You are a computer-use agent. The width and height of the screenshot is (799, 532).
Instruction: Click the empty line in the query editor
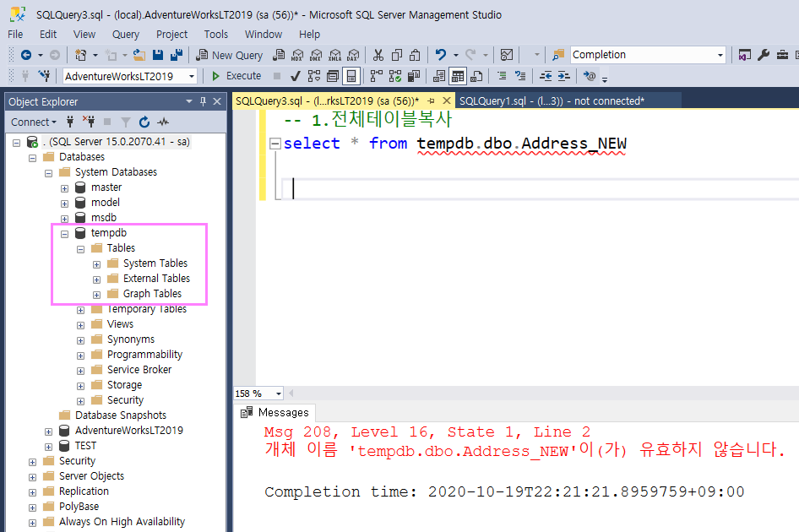[541, 188]
